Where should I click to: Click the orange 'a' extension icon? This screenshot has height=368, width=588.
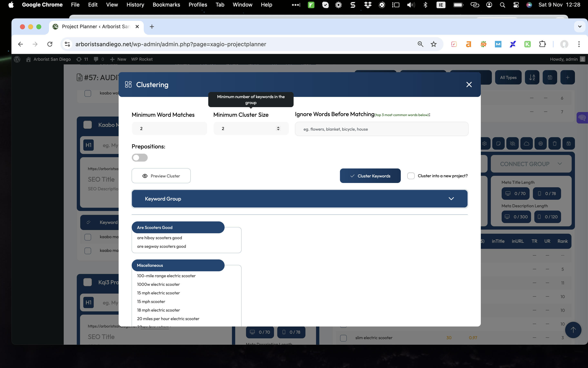point(468,44)
